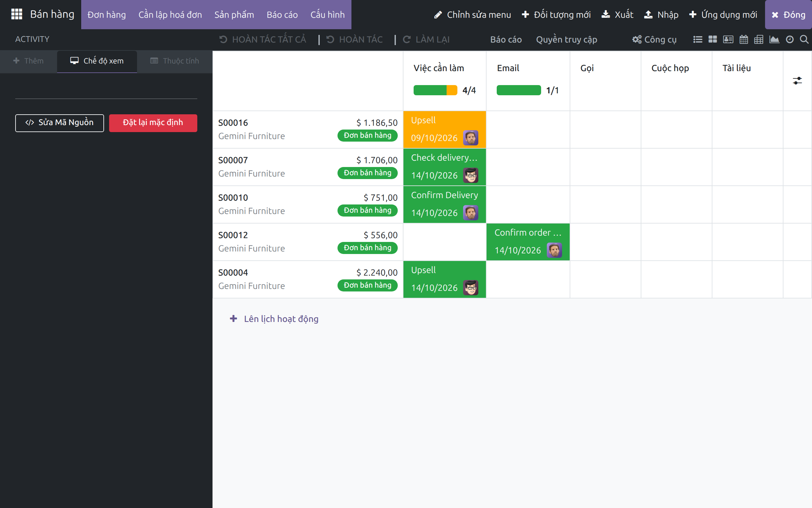Image resolution: width=812 pixels, height=508 pixels.
Task: Click avatar on Confirm Delivery activity
Action: pyautogui.click(x=470, y=213)
